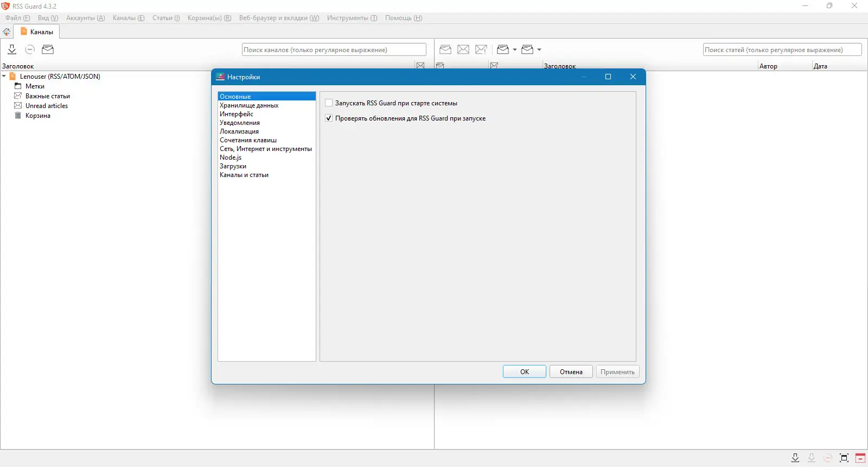Collapse the Lenouser account tree node
868x467 pixels.
[x=4, y=76]
